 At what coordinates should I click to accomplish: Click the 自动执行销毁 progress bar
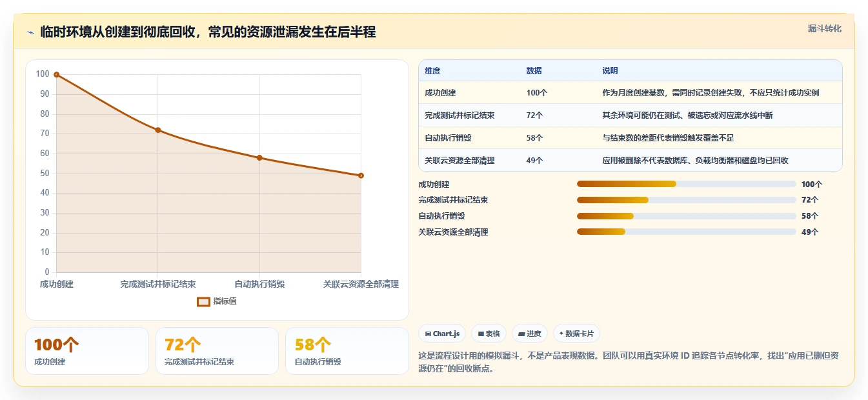tap(686, 216)
